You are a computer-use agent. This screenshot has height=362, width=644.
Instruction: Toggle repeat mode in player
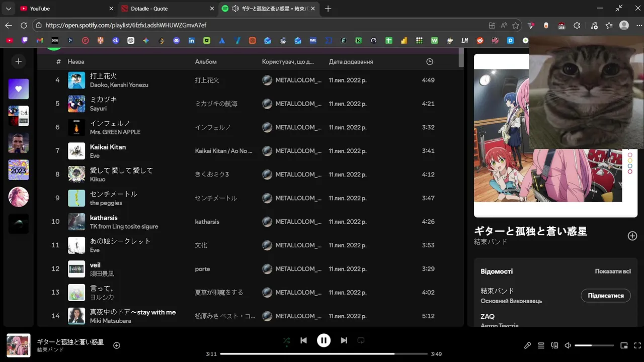pos(361,340)
